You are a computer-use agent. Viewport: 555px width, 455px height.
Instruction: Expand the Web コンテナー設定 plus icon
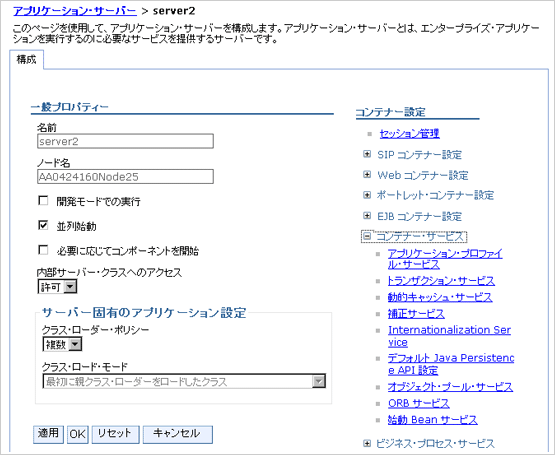tap(367, 175)
